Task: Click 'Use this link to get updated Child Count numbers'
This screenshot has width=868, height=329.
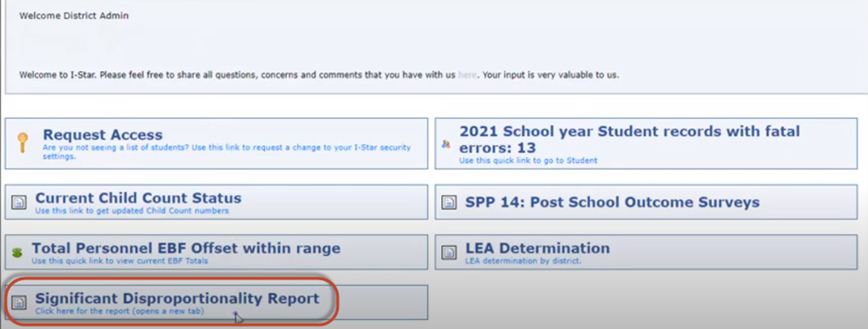Action: coord(132,211)
